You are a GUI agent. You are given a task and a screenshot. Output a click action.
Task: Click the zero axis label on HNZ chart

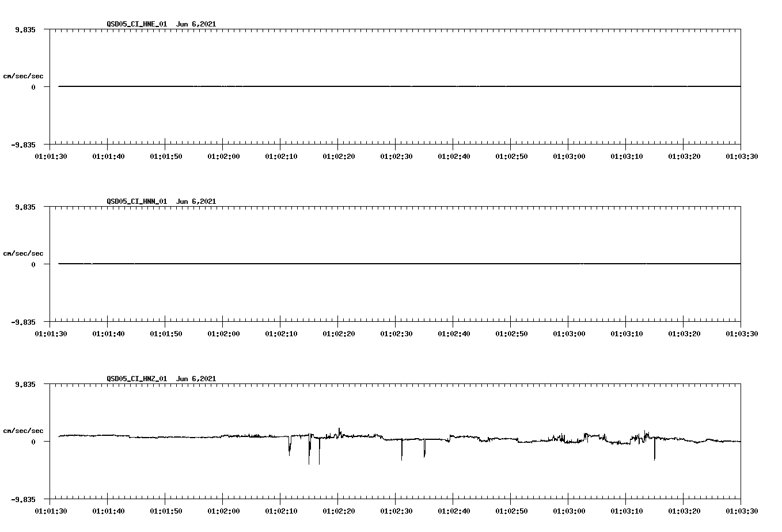(33, 442)
